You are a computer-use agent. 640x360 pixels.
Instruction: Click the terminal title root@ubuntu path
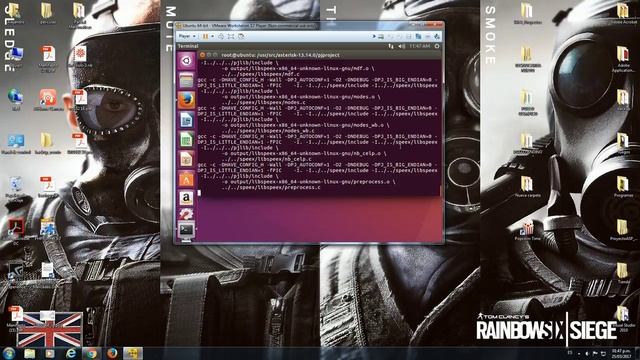(x=280, y=55)
